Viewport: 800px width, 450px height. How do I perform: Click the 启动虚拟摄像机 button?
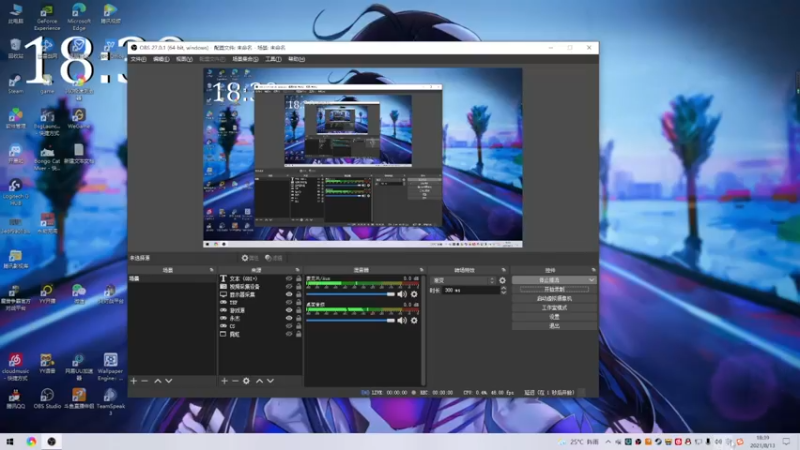554,298
